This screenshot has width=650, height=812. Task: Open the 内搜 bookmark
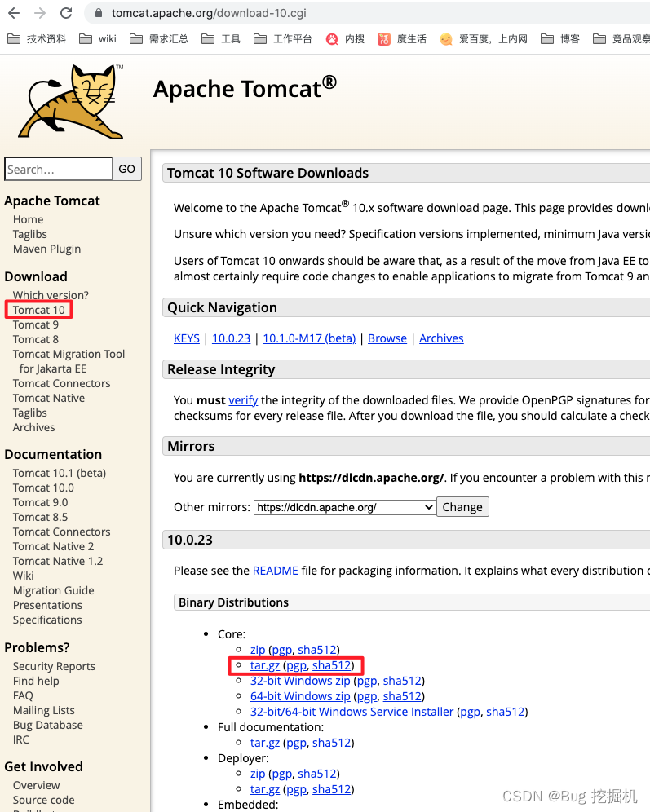[345, 39]
